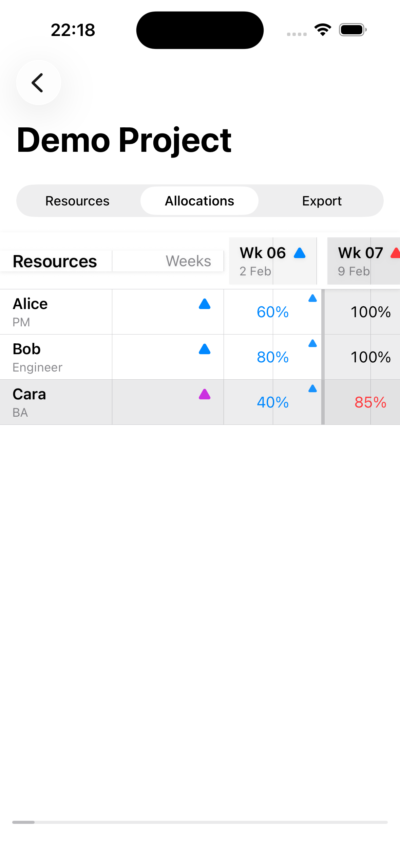Switch to the Export tab
Viewport: 400px width, 868px height.
point(322,201)
